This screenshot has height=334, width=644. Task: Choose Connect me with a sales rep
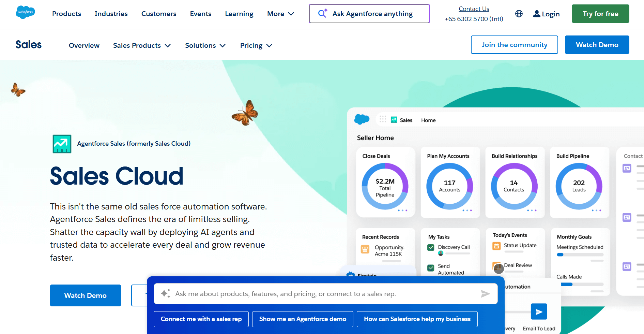[x=201, y=319]
